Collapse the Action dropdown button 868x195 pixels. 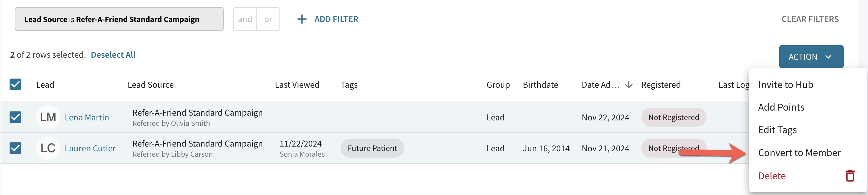point(811,57)
